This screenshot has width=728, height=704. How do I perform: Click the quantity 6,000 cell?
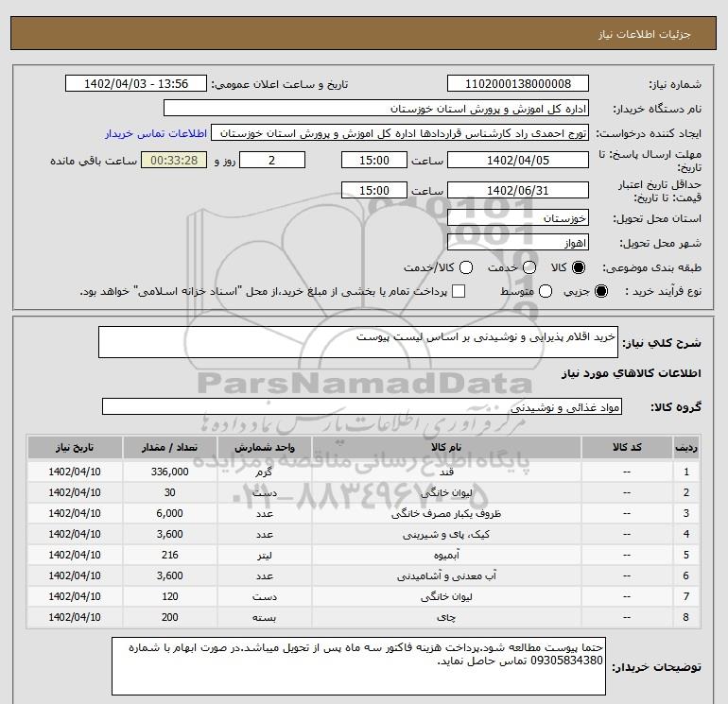tap(169, 513)
